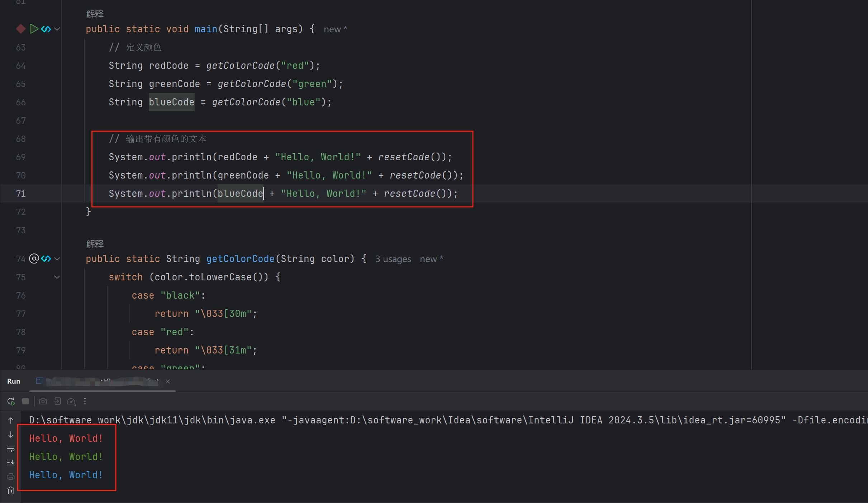Click the Print console output icon
The image size is (868, 503).
click(x=11, y=476)
